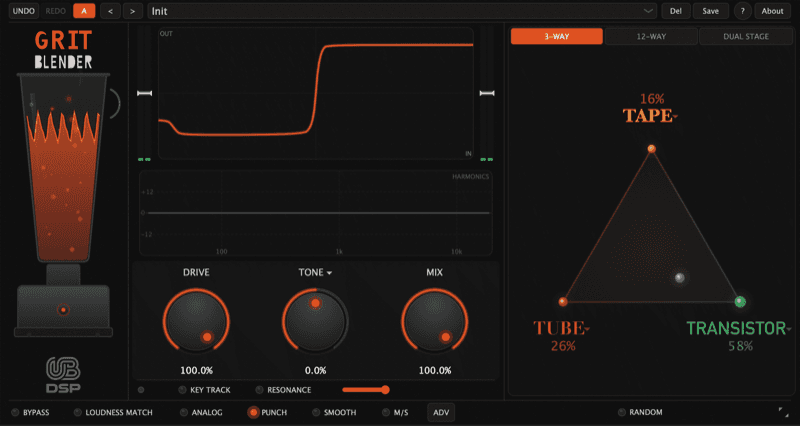
Task: Click the Drive knob
Action: coord(196,321)
